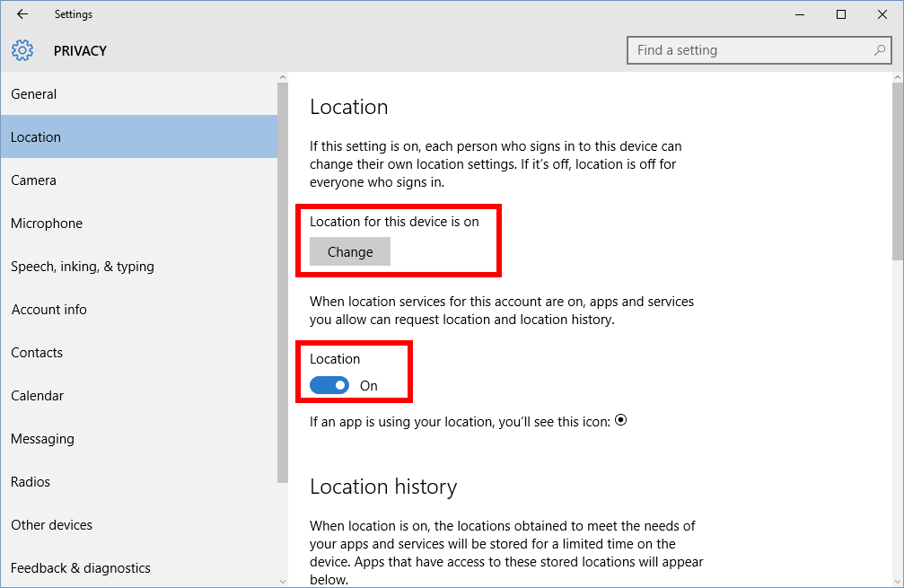Click the sidebar scroll down arrow
The height and width of the screenshot is (588, 904).
coord(283,580)
